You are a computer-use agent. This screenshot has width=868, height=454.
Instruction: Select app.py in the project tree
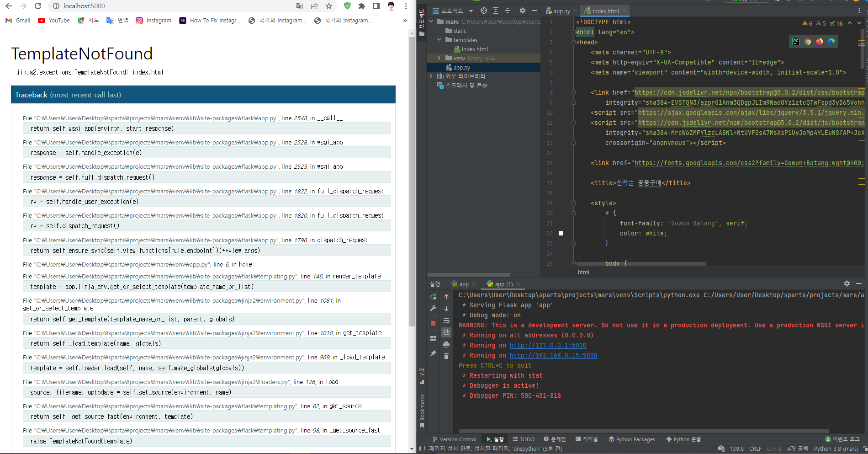pyautogui.click(x=458, y=67)
